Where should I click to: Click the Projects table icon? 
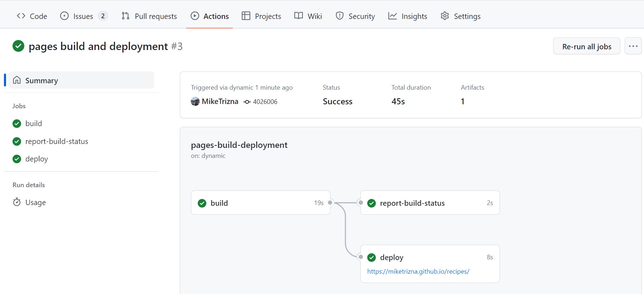coord(246,16)
